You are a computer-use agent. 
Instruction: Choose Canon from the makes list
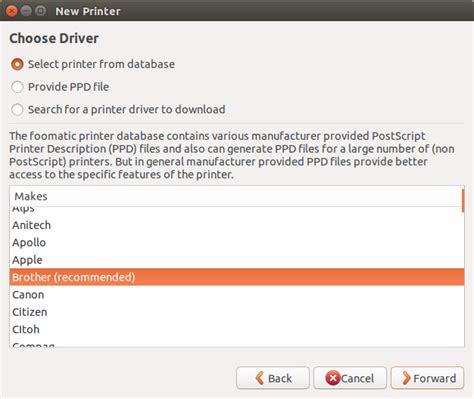click(237, 295)
